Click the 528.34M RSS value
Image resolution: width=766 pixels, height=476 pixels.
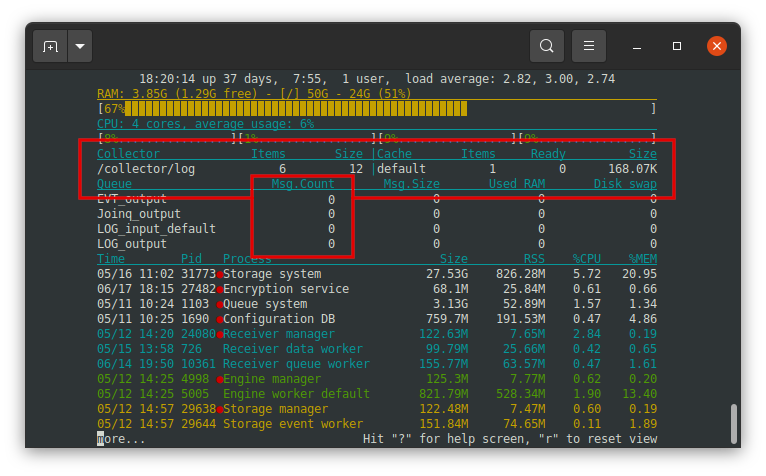click(x=521, y=394)
